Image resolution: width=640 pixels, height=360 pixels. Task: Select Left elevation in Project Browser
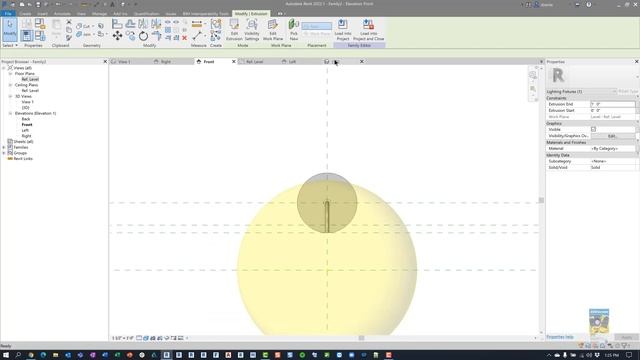pyautogui.click(x=25, y=130)
